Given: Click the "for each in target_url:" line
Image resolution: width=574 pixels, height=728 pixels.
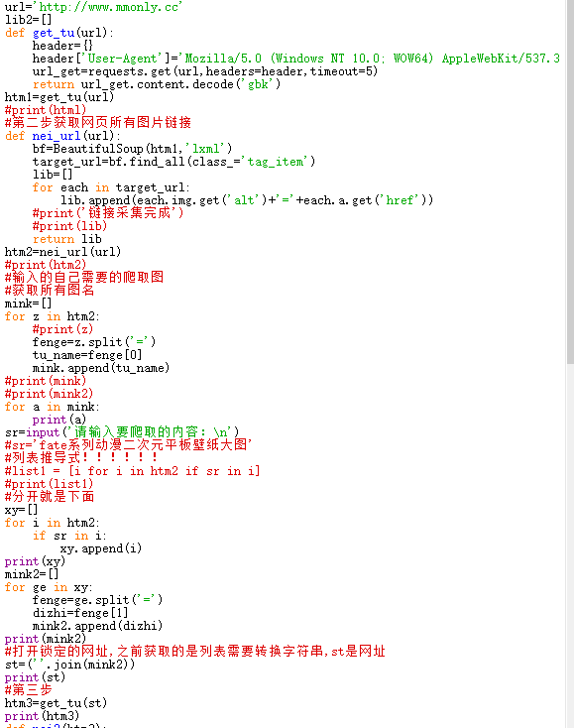Looking at the screenshot, I should 111,187.
